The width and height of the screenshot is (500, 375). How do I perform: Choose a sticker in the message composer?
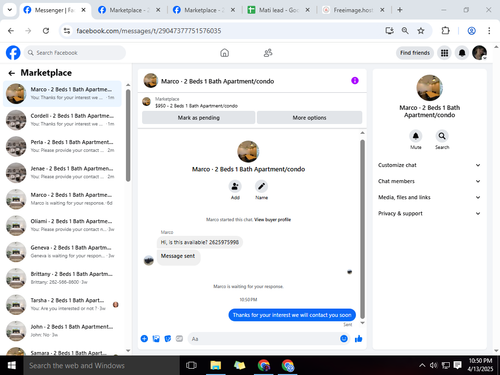168,339
